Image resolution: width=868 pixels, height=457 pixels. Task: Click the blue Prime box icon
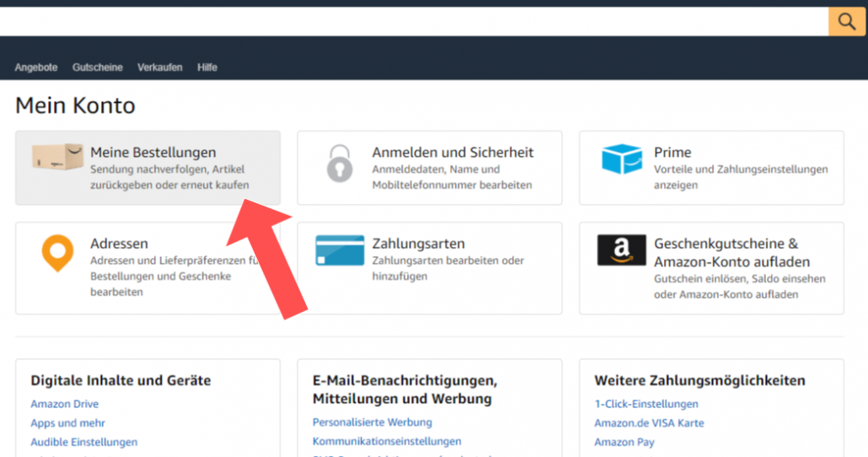(x=621, y=159)
